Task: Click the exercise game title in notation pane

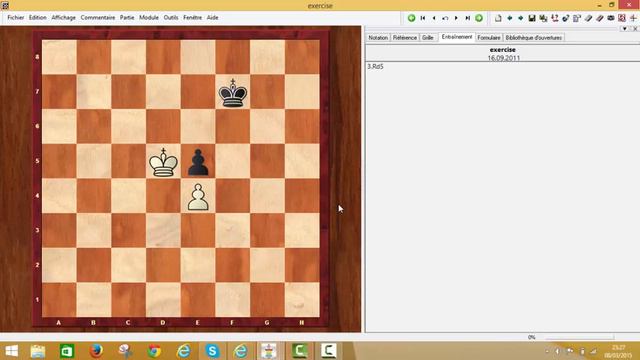Action: (x=502, y=50)
